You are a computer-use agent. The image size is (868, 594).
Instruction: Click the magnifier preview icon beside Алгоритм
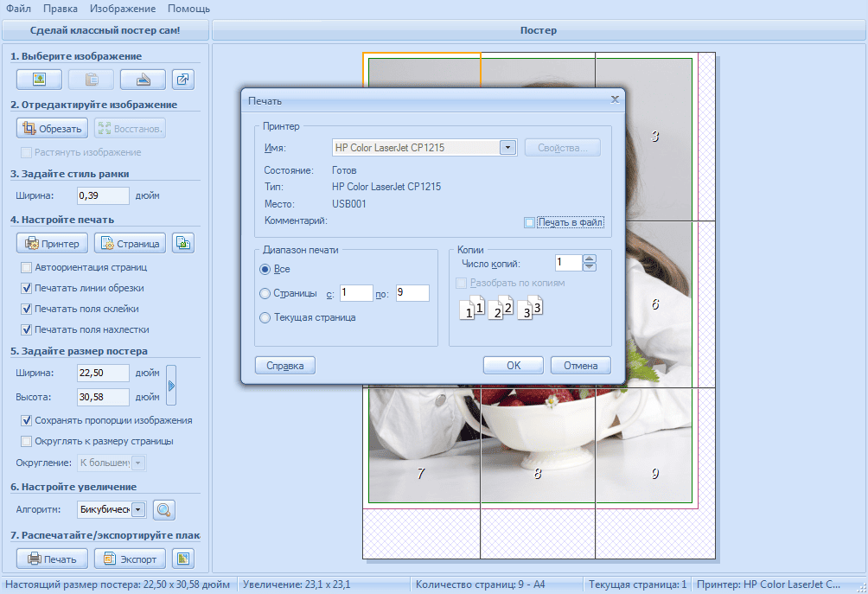164,510
